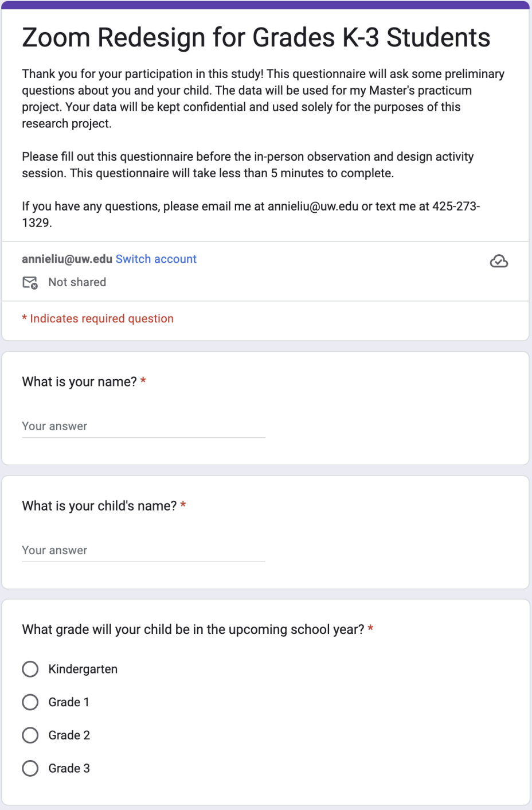Select the Kindergarten radio option
The width and height of the screenshot is (532, 810).
[x=30, y=669]
